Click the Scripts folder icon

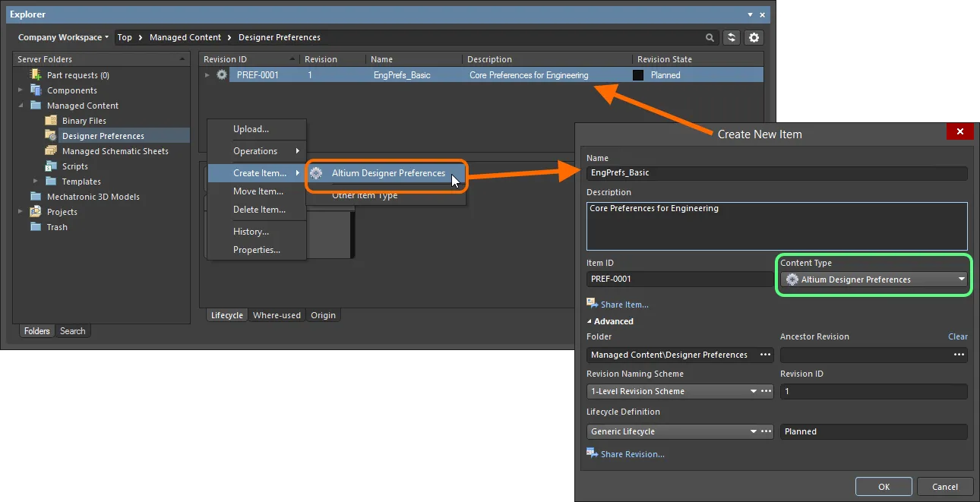pos(51,166)
